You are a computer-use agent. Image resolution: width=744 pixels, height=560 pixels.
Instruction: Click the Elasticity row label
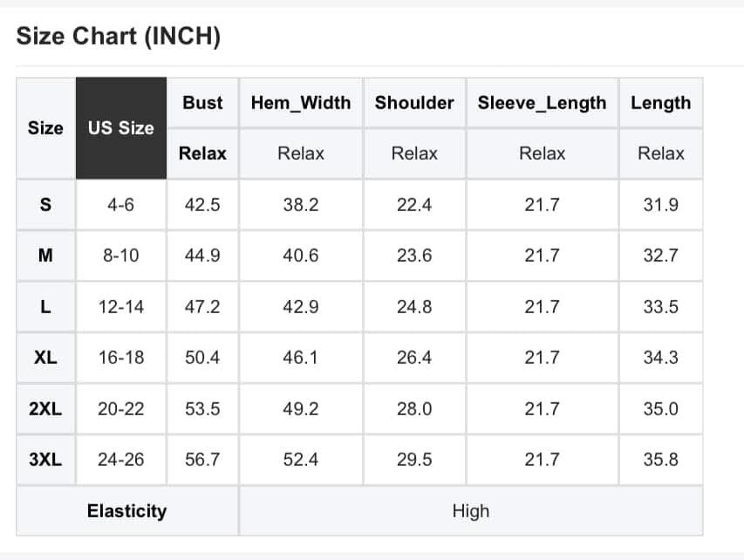[x=126, y=511]
